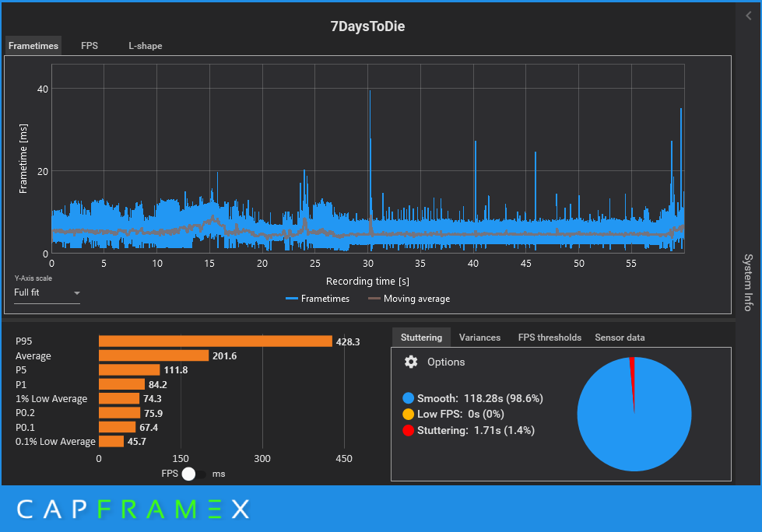Toggle Moving average series in legend
Image resolution: width=762 pixels, height=532 pixels.
[409, 299]
